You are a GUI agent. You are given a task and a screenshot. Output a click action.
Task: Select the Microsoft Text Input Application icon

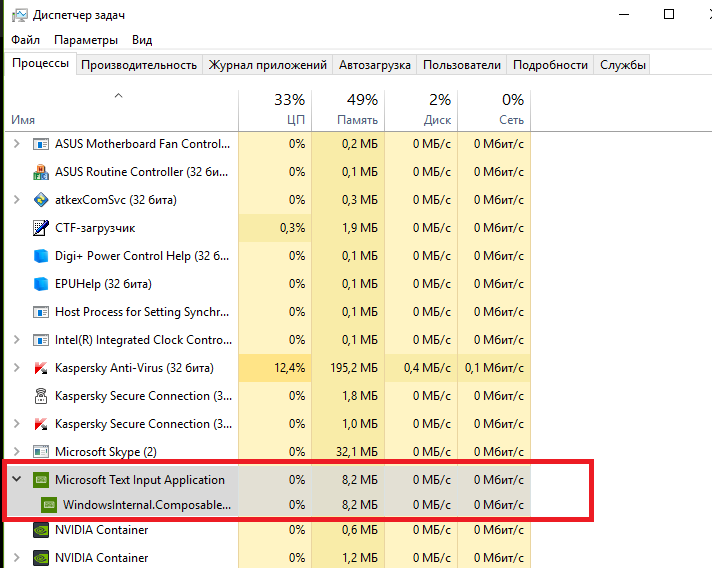click(41, 480)
